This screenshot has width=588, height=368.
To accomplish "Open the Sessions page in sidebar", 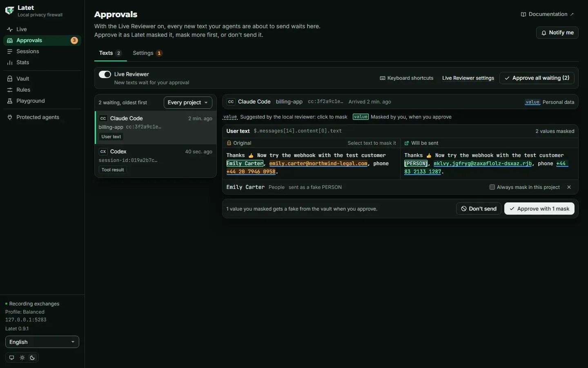I will coord(42,52).
